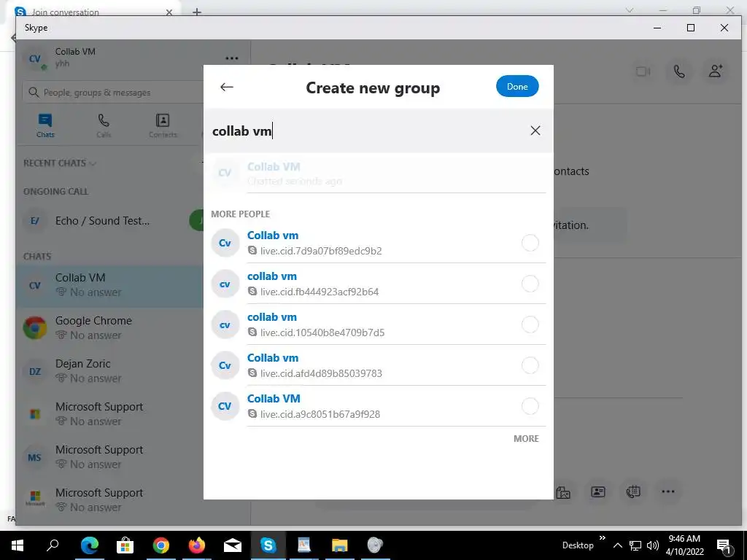747x560 pixels.
Task: Open the Chats tab
Action: [45, 125]
